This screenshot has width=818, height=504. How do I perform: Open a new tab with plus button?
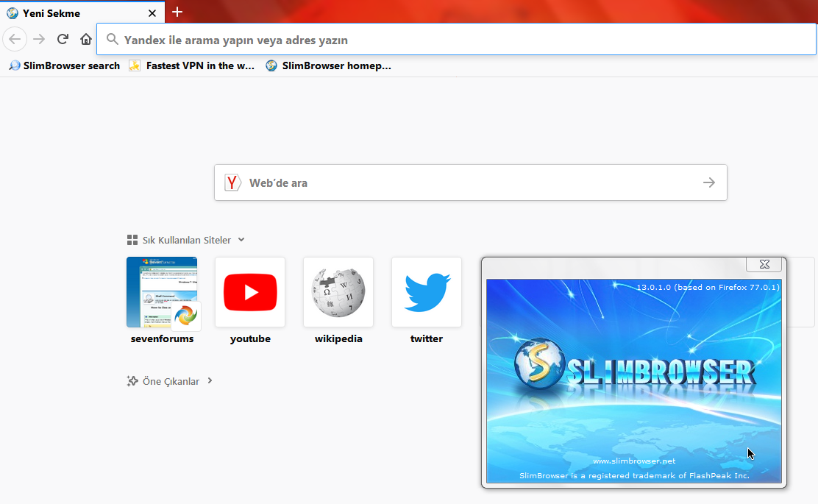coord(177,12)
